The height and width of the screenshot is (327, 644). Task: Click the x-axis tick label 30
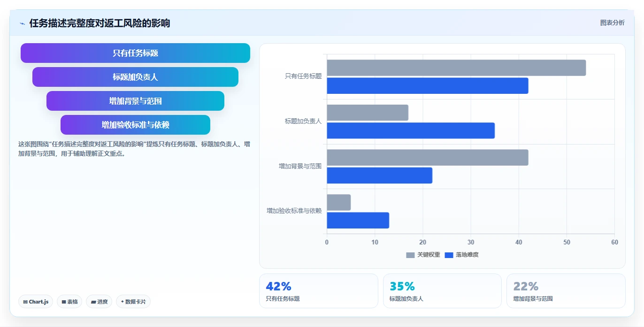pyautogui.click(x=471, y=243)
